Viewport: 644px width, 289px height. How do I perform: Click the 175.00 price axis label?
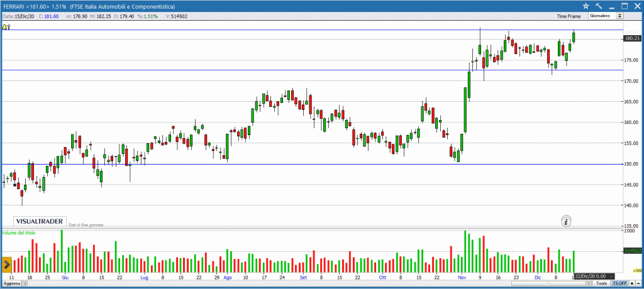coord(631,60)
